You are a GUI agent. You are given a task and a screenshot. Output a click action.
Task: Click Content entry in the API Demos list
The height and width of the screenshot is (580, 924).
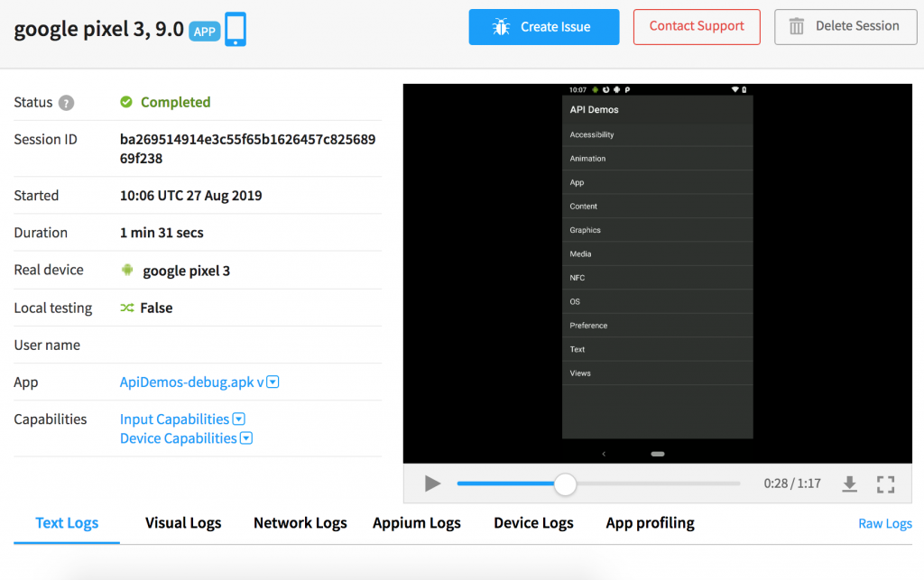click(658, 206)
